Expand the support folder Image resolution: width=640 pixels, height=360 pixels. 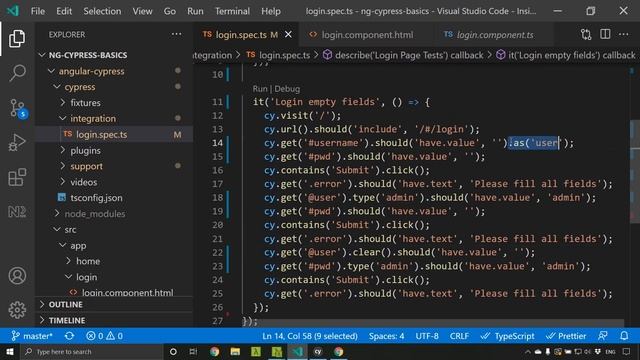(x=63, y=166)
